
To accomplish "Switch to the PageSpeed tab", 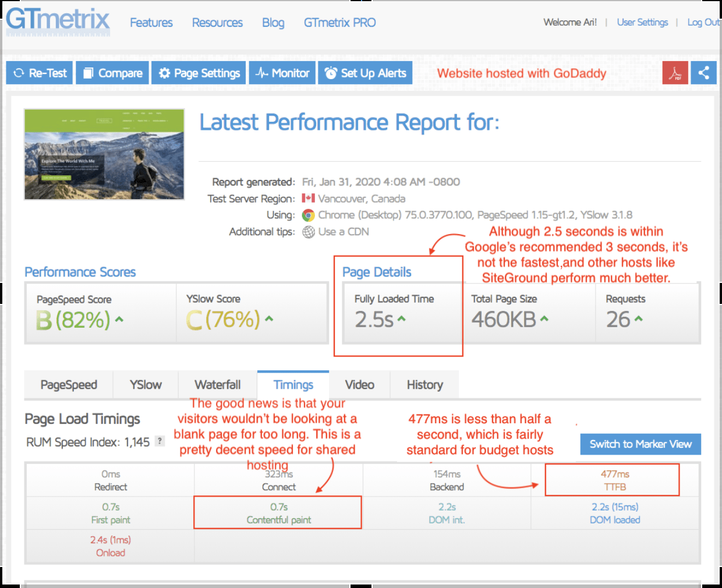I will pos(69,385).
